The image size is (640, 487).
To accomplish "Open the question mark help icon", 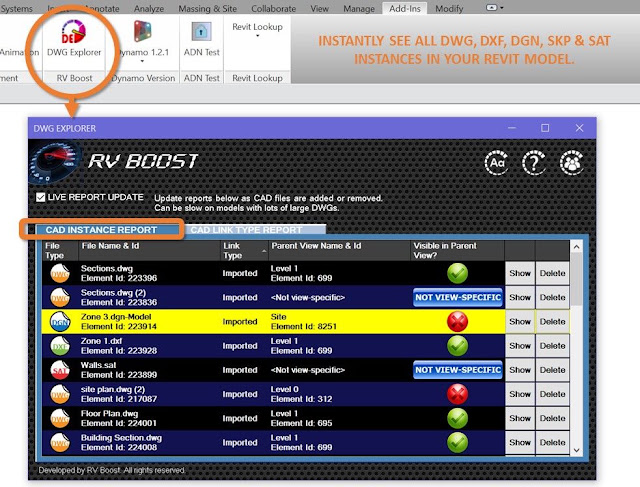I will tap(534, 163).
